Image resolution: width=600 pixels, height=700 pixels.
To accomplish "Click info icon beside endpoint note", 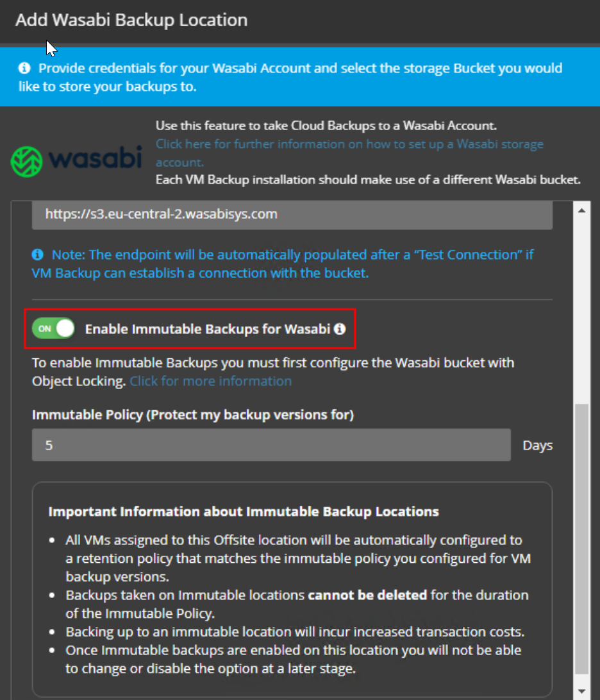I will click(38, 254).
